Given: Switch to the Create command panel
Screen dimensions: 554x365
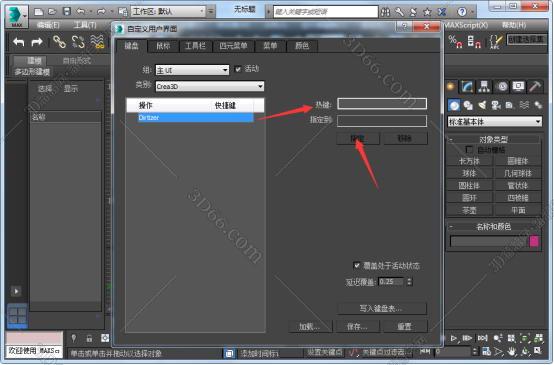Looking at the screenshot, I should click(450, 87).
